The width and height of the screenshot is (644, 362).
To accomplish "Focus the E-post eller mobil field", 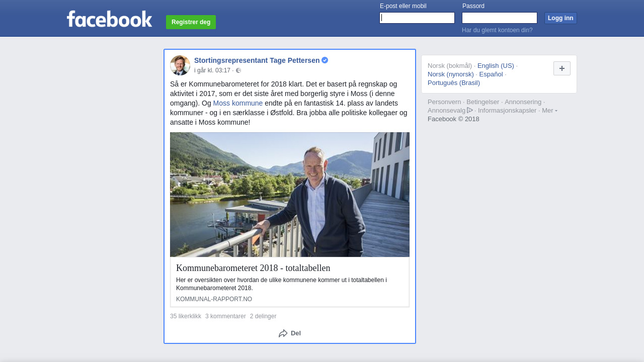I will pos(417,18).
